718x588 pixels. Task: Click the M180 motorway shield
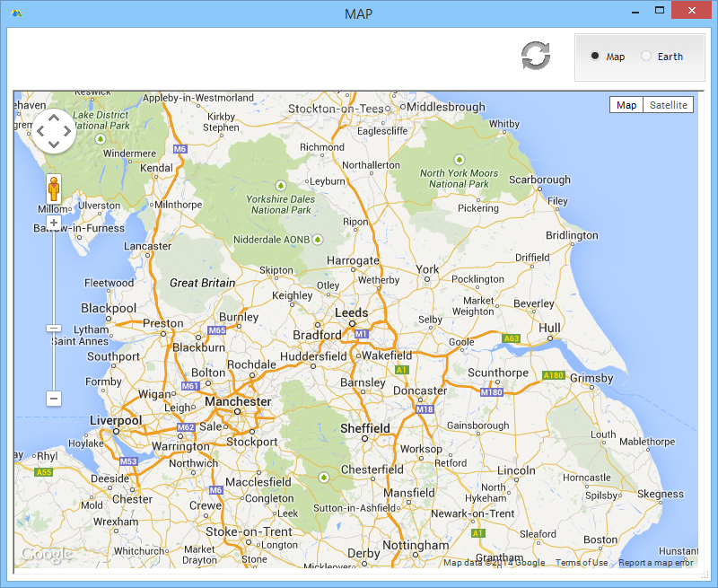[x=492, y=392]
